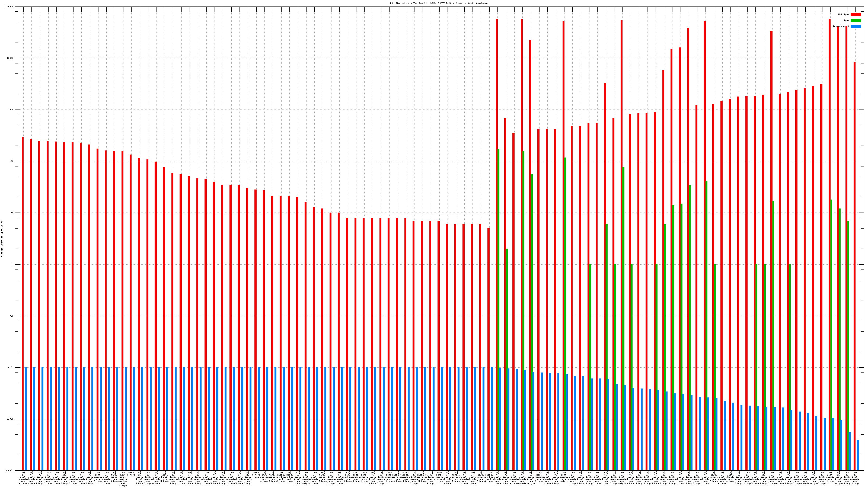Click the 'Spam' legend text label
This screenshot has height=488, width=868.
pos(846,21)
